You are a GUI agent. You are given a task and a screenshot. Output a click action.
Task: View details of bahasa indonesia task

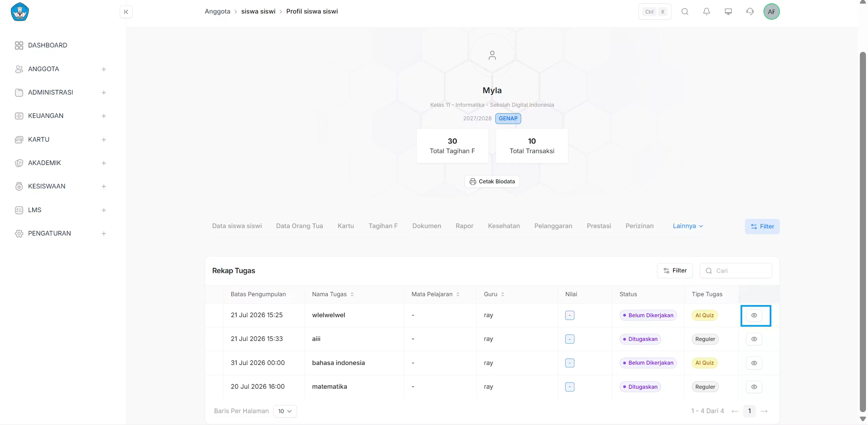[x=754, y=363]
